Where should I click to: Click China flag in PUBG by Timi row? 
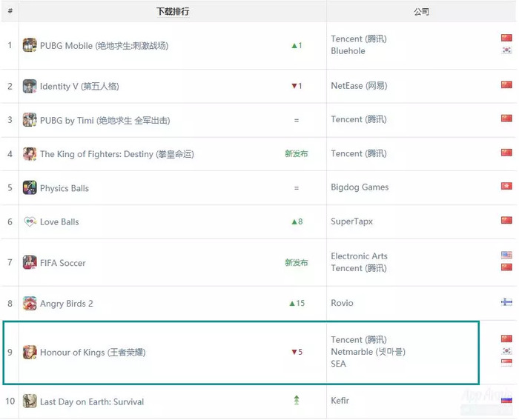click(x=506, y=119)
